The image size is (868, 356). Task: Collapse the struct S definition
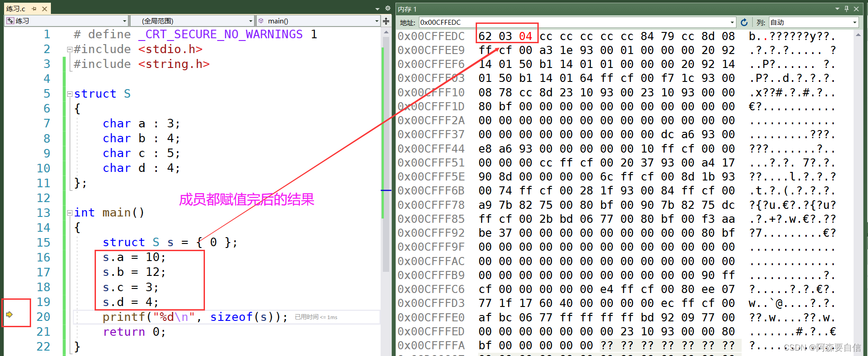click(x=69, y=94)
